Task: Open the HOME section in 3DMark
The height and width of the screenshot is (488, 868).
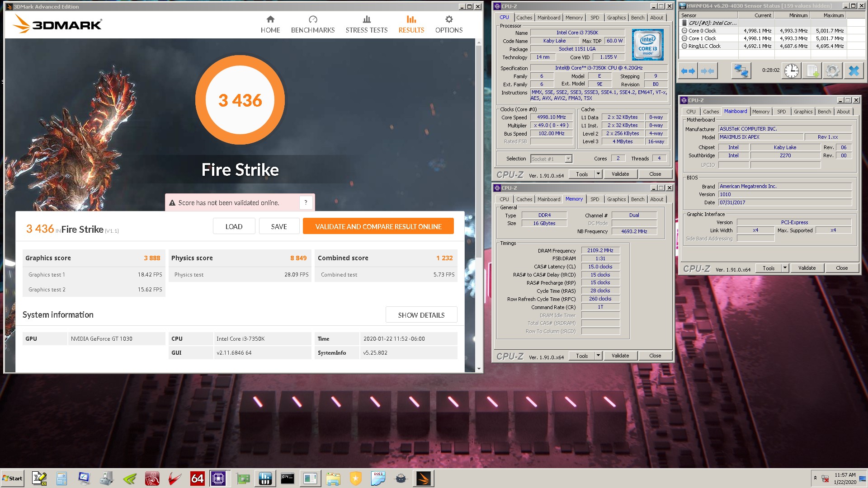Action: click(270, 24)
